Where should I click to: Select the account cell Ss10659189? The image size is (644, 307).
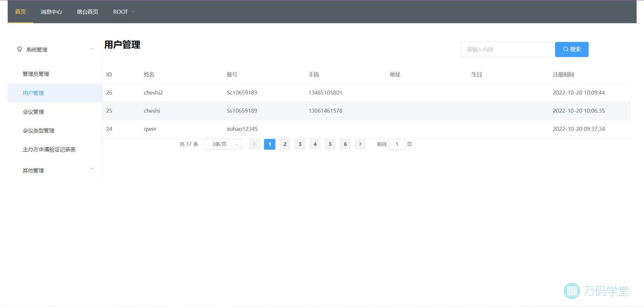(x=242, y=111)
